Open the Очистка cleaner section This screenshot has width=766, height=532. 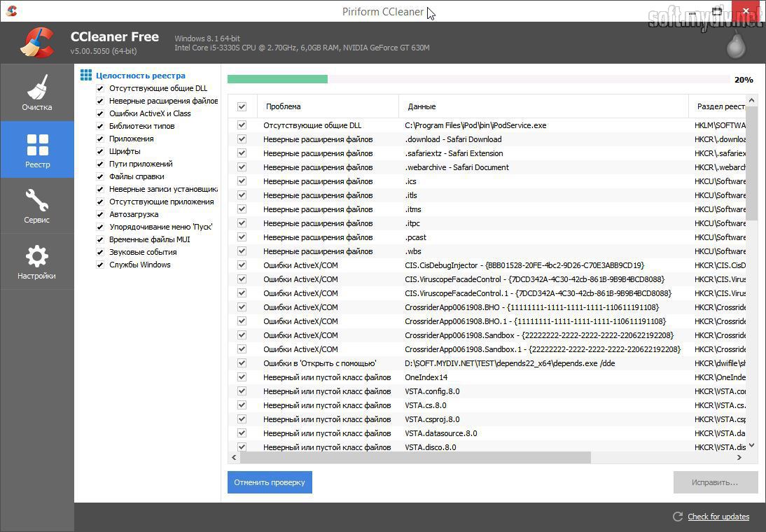(37, 92)
